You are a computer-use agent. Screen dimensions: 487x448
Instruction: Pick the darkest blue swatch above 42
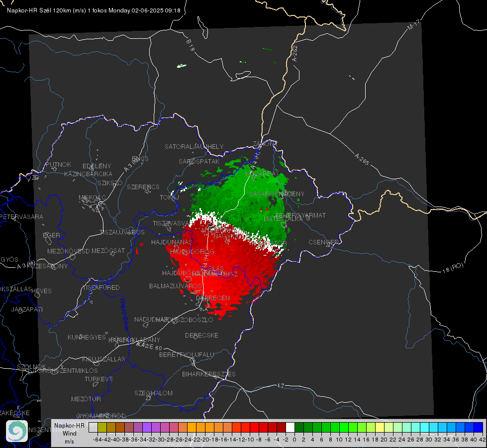coord(479,427)
